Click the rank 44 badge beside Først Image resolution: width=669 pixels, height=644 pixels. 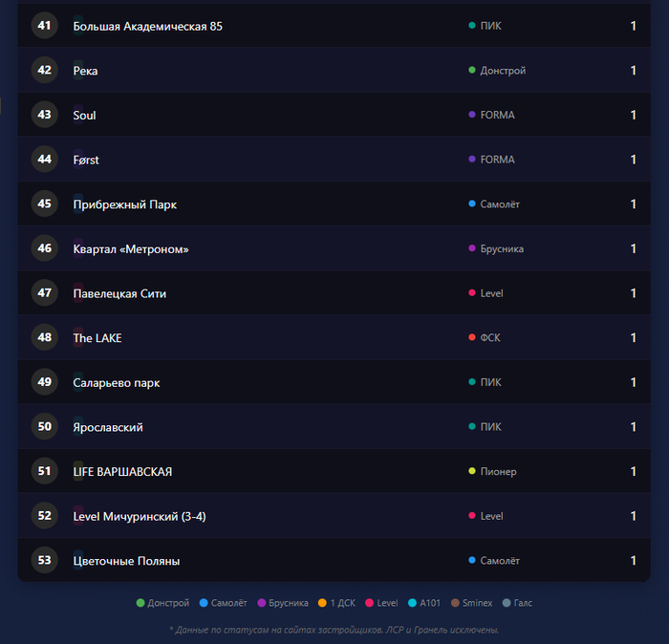(44, 160)
